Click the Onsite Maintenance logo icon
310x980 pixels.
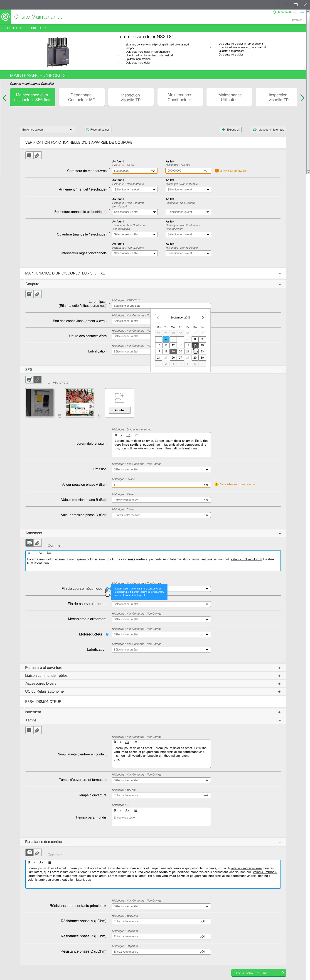pyautogui.click(x=5, y=17)
